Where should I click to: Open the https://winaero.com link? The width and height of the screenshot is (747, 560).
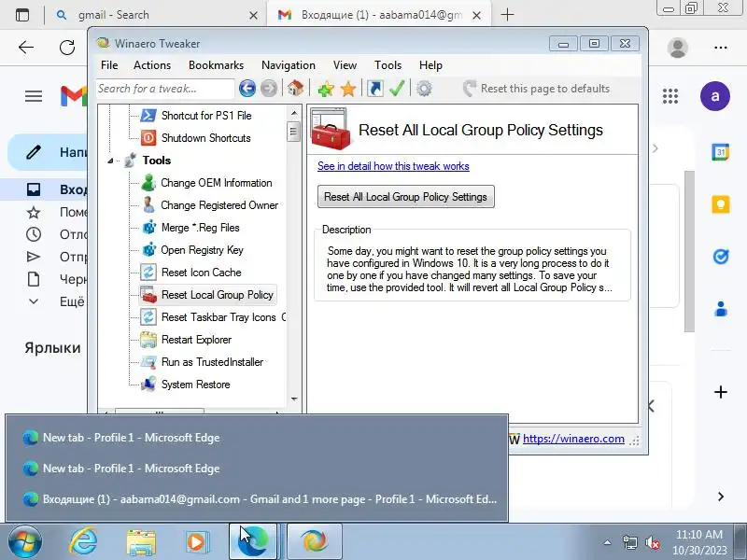pyautogui.click(x=573, y=439)
